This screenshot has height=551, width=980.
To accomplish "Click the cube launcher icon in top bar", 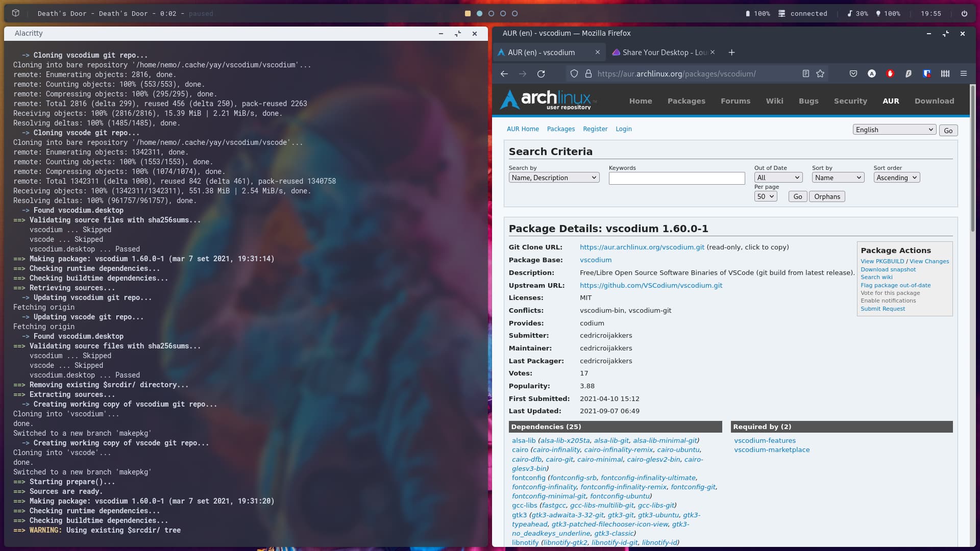I will pyautogui.click(x=16, y=13).
